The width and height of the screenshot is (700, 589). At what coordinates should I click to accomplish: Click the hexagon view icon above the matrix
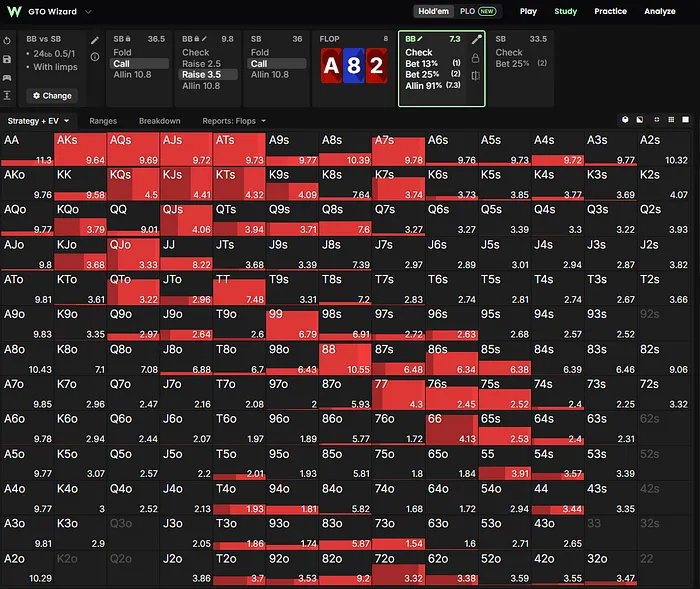(625, 120)
